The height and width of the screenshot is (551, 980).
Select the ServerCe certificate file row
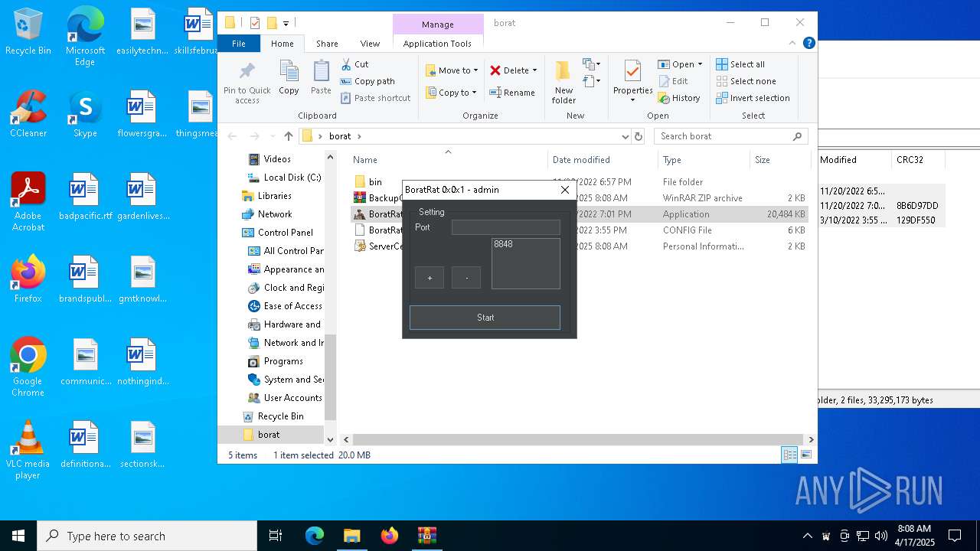tap(580, 246)
